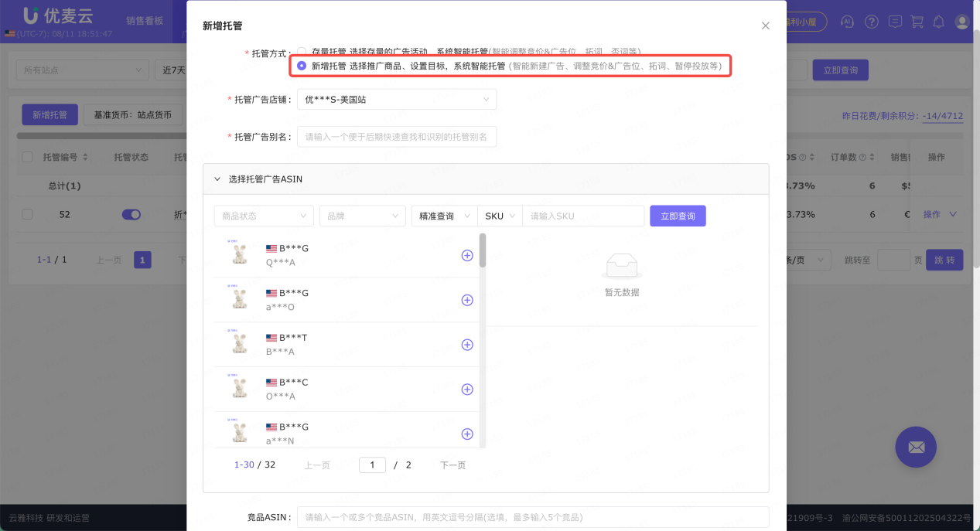Image resolution: width=980 pixels, height=531 pixels.
Task: Check notifications via the bell icon
Action: (x=938, y=22)
